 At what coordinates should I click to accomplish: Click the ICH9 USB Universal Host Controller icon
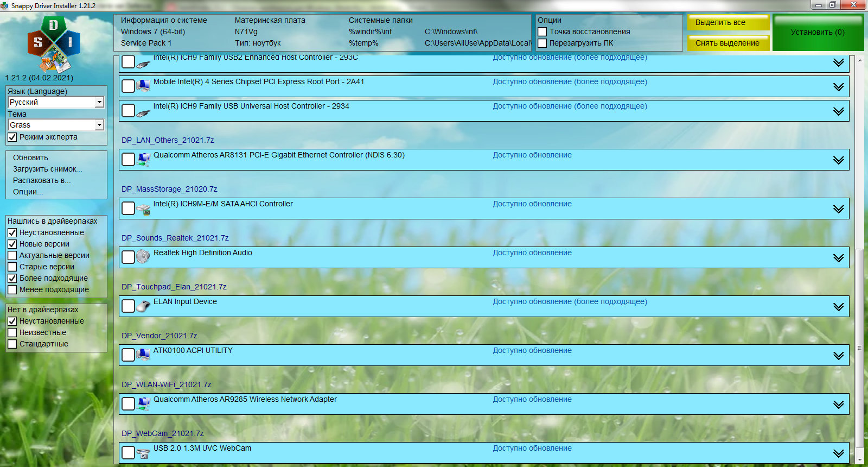[x=143, y=112]
